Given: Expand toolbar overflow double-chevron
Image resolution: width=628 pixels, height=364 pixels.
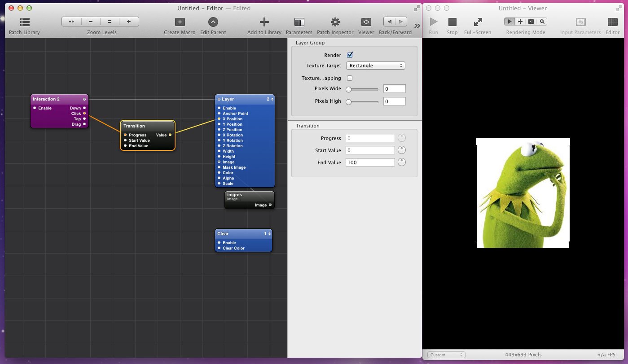Looking at the screenshot, I should pyautogui.click(x=417, y=26).
